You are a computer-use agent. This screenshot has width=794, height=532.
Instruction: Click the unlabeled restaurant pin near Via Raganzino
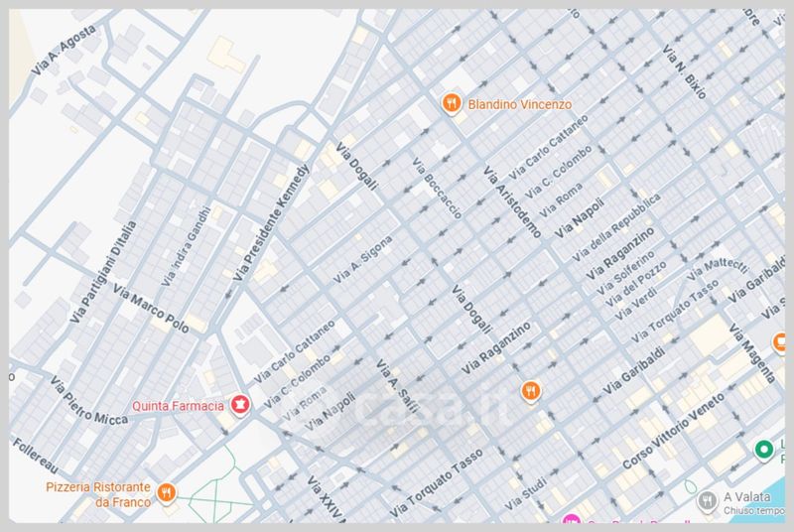click(531, 390)
